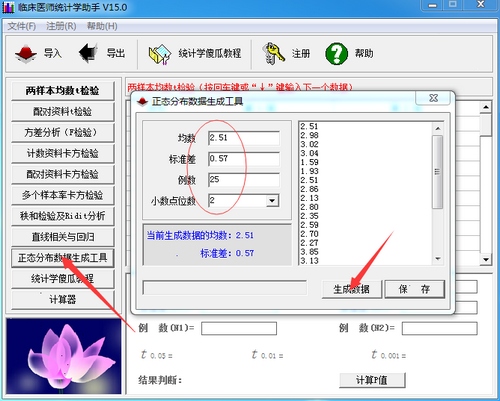Click the 生成数据 button
Viewport: 500px width, 401px height.
click(x=352, y=289)
